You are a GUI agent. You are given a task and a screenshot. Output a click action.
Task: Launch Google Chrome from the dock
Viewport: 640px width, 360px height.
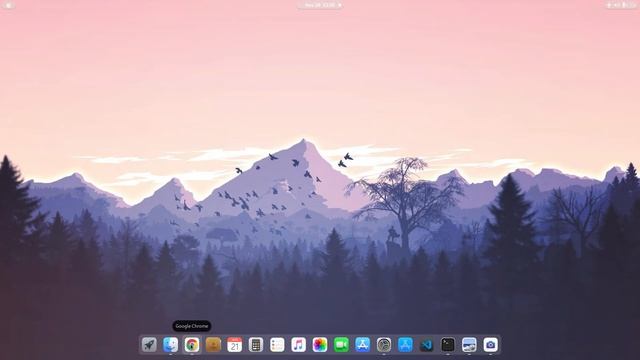[x=192, y=345]
